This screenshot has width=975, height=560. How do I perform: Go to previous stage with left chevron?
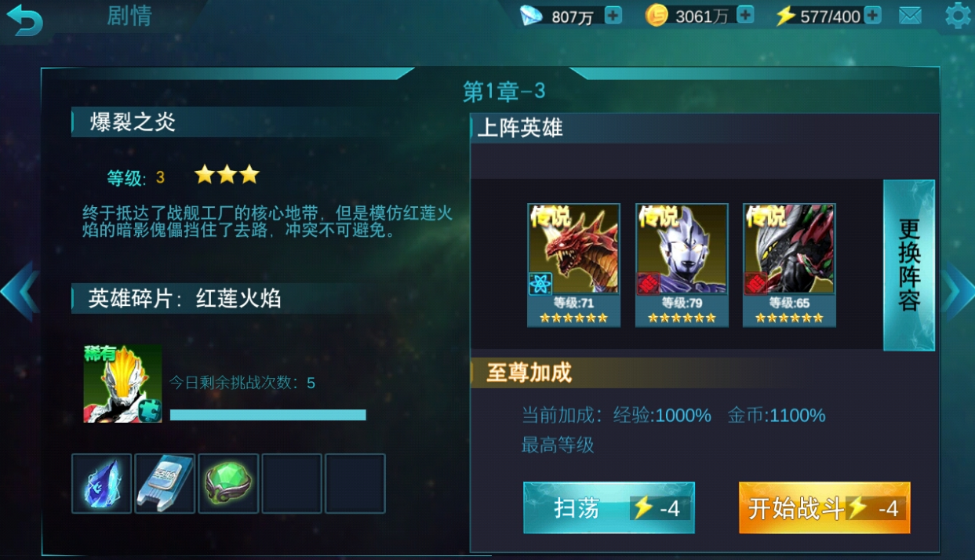pyautogui.click(x=19, y=291)
